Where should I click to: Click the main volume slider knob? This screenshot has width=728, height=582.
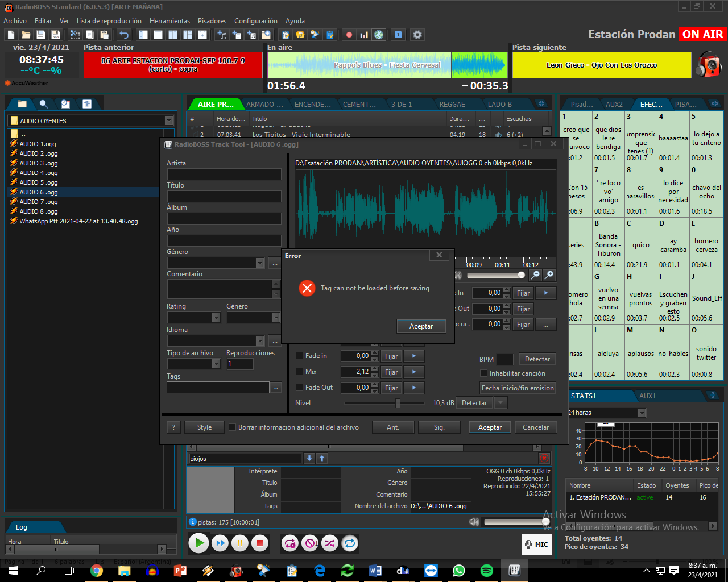(x=545, y=522)
